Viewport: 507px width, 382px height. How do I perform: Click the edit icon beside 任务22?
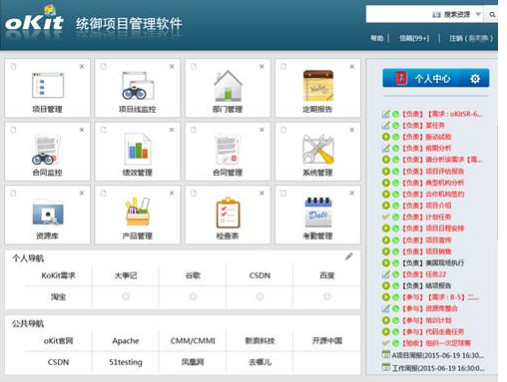pyautogui.click(x=386, y=274)
